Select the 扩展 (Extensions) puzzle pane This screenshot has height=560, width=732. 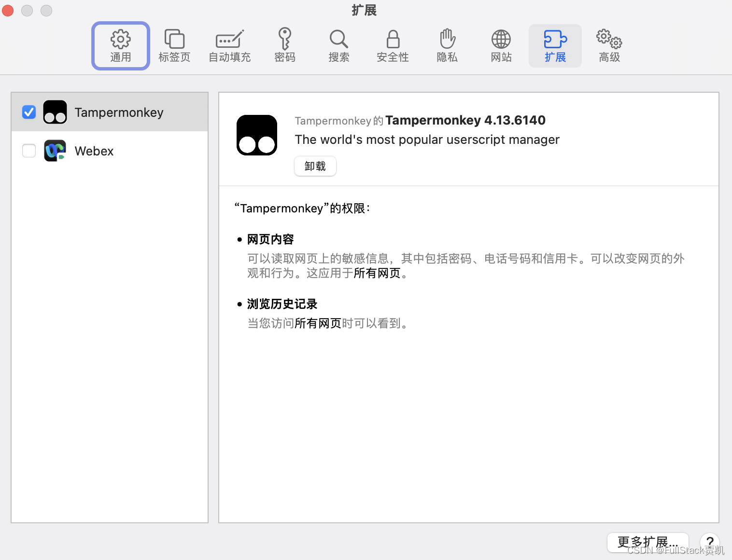pos(555,46)
